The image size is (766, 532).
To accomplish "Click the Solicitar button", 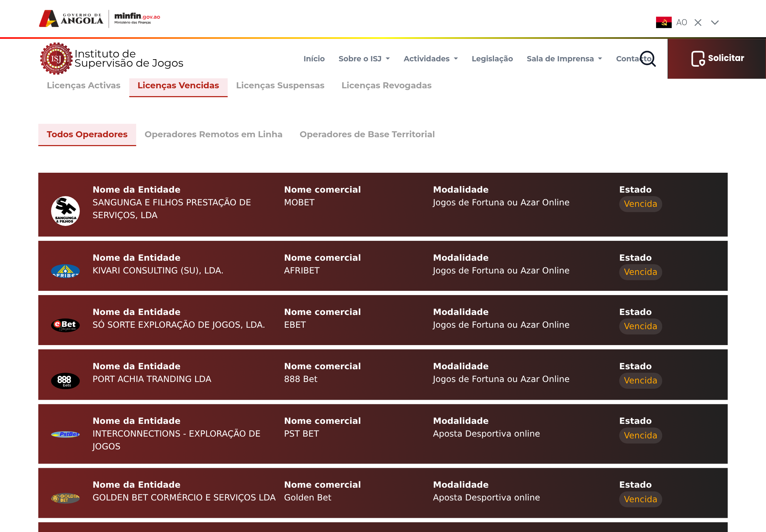I will click(717, 59).
